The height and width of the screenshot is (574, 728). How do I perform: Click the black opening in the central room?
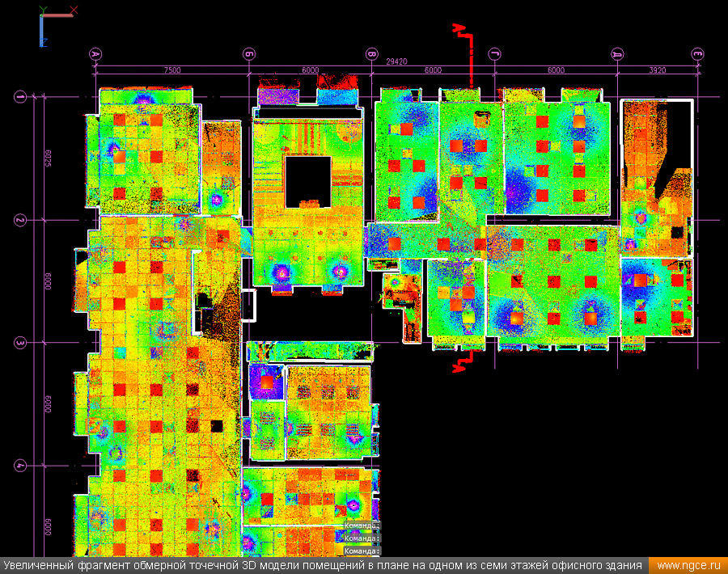click(307, 179)
